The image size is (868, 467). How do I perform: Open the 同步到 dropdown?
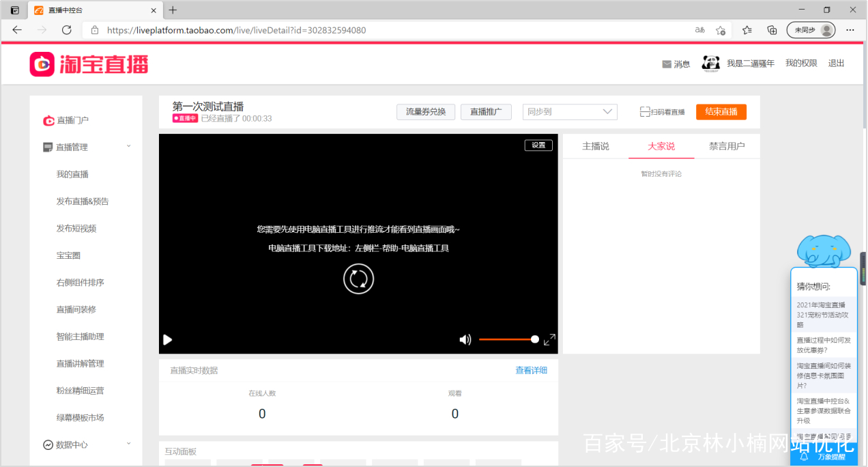[570, 111]
